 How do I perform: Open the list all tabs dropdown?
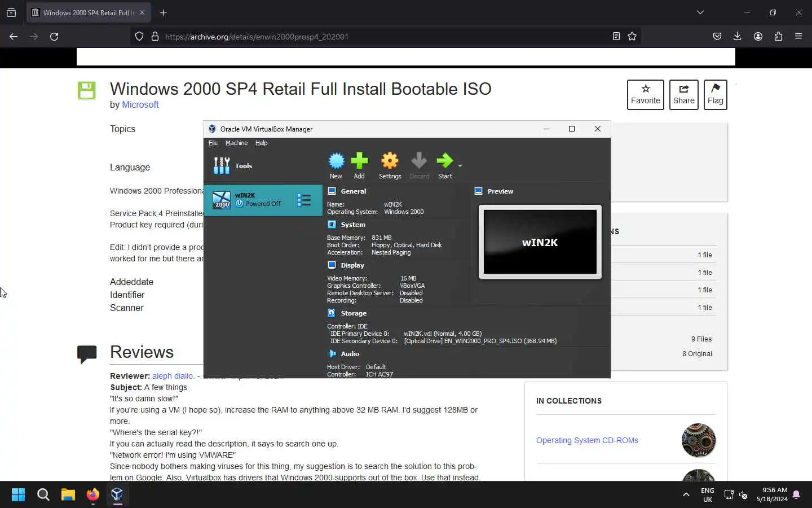700,12
